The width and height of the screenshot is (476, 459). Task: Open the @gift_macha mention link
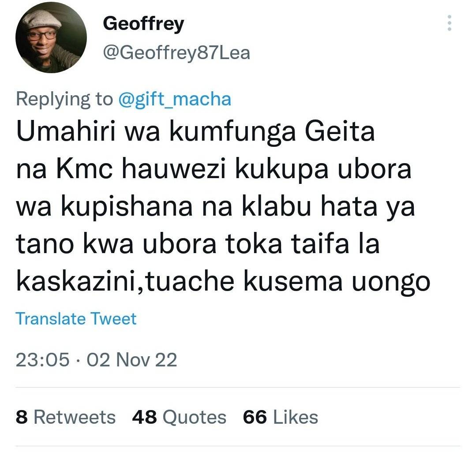pos(175,99)
